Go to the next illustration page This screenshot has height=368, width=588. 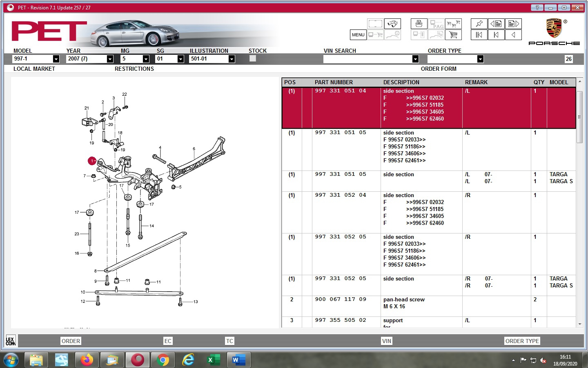point(513,24)
